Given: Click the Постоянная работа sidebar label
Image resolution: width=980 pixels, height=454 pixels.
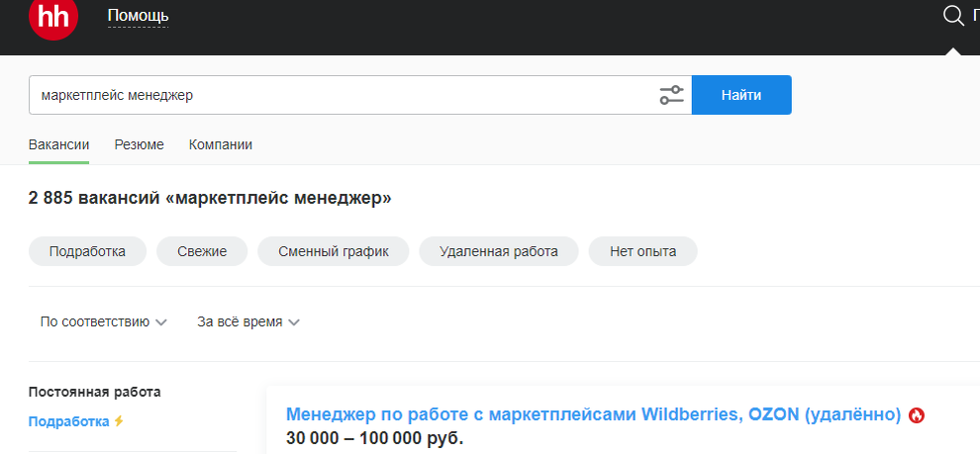Looking at the screenshot, I should [x=94, y=392].
